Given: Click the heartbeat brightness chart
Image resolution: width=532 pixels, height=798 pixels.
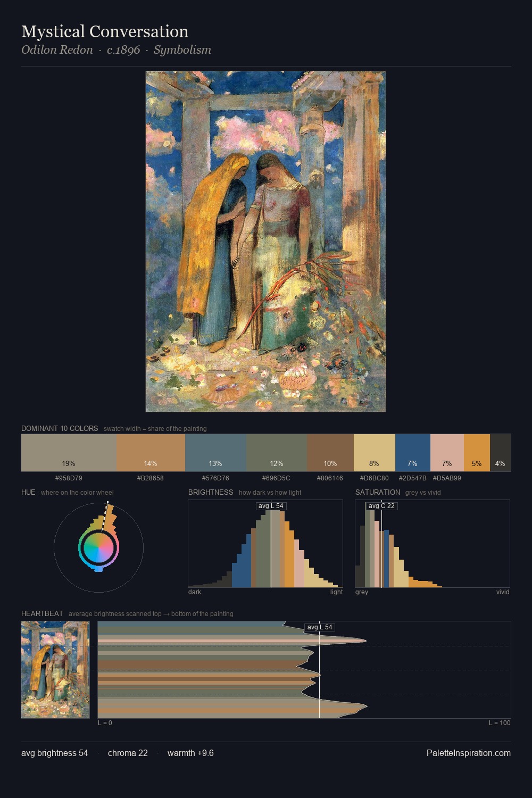Looking at the screenshot, I should click(304, 670).
